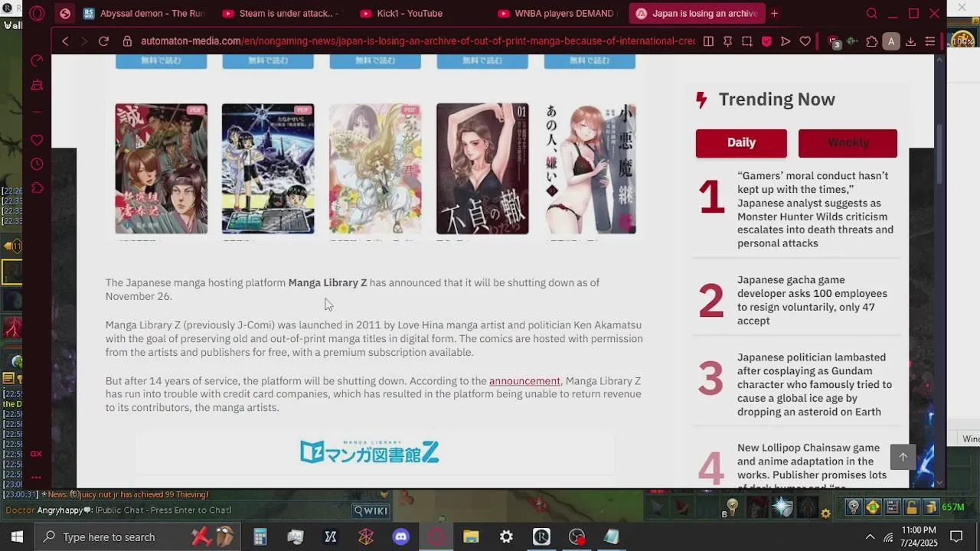Open the Windows notification center icon

coord(956,537)
